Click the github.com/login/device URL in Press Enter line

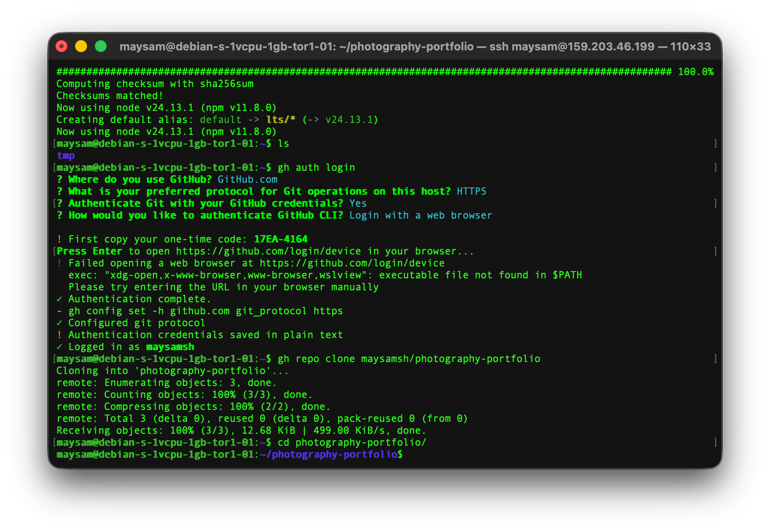[268, 251]
